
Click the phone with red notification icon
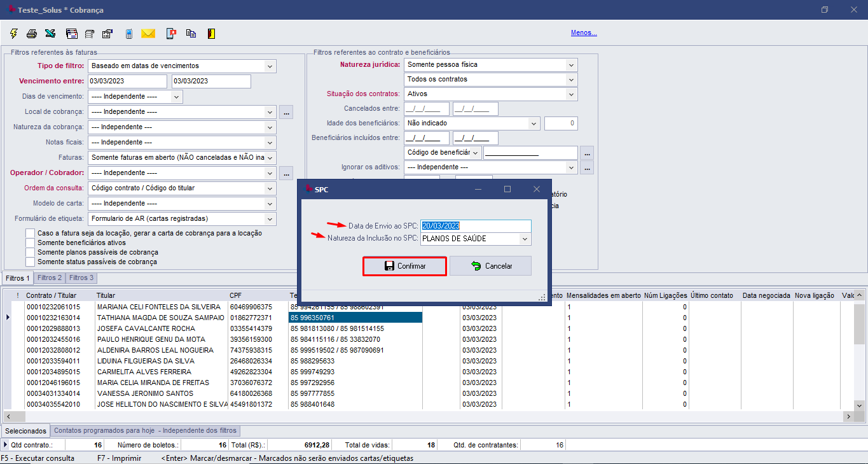tap(170, 34)
